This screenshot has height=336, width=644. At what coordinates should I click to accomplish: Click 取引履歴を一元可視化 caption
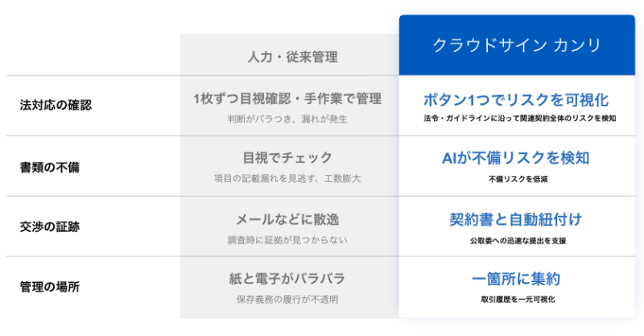pos(518,300)
